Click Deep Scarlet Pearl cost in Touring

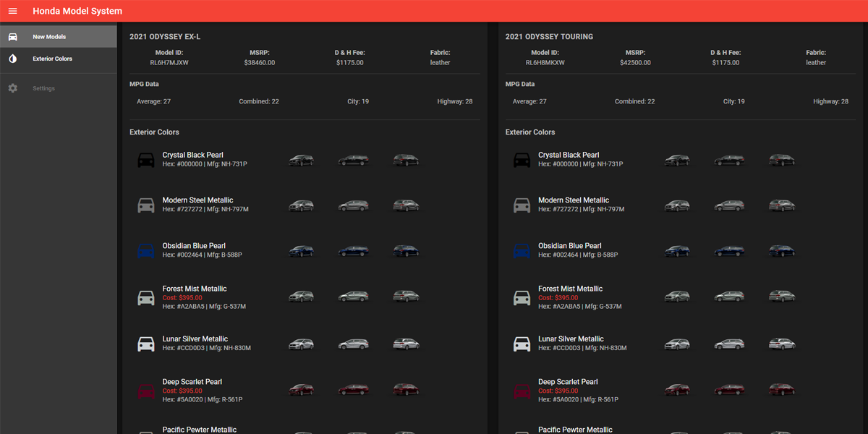click(x=558, y=391)
